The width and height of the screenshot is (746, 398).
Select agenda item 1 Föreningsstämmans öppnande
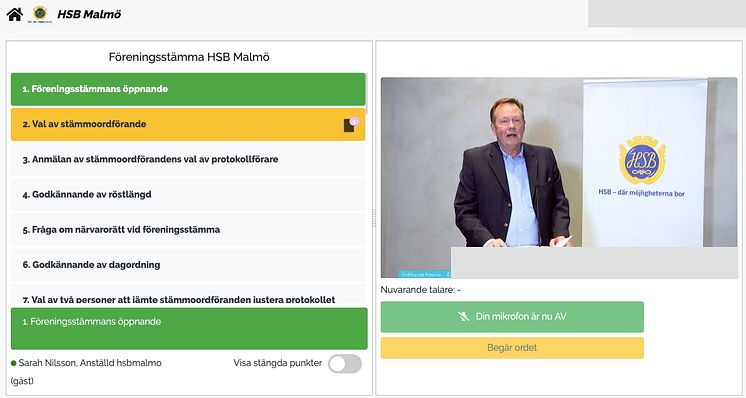tap(188, 89)
